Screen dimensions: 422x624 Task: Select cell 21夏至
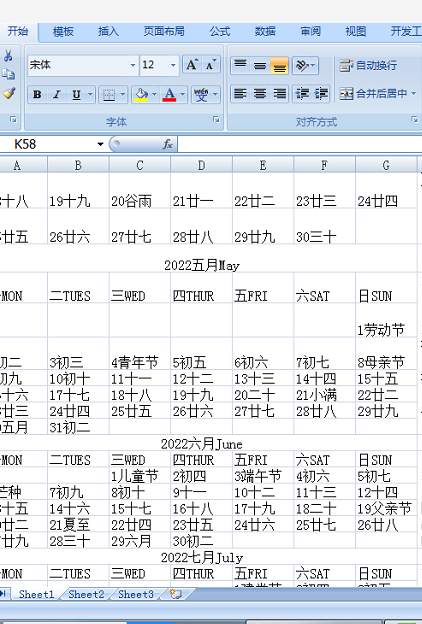coord(78,525)
